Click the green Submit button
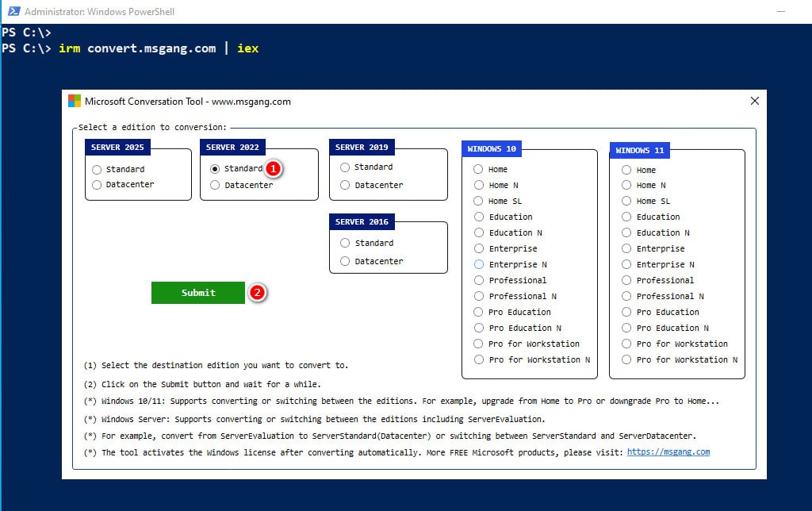 pos(197,293)
